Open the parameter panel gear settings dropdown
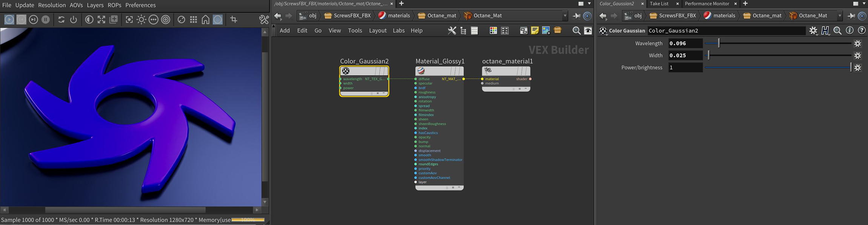Viewport: 868px width, 225px height. point(813,31)
